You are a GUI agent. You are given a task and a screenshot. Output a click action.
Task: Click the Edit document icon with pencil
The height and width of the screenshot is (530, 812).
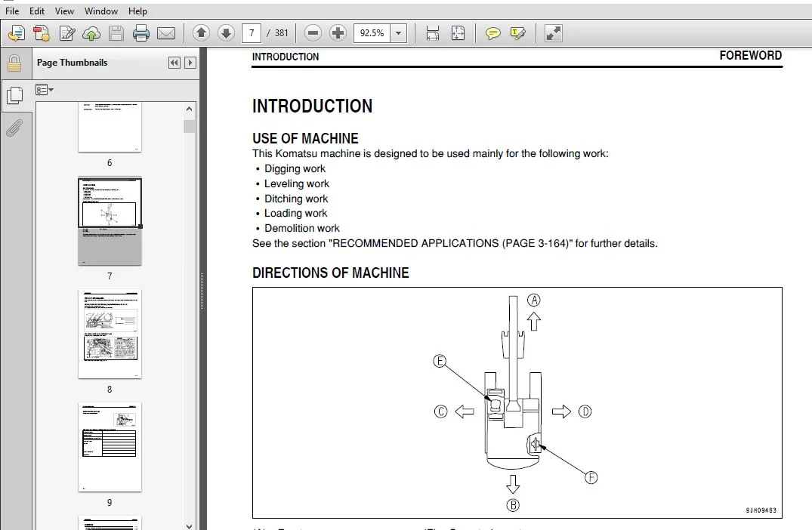[x=66, y=34]
